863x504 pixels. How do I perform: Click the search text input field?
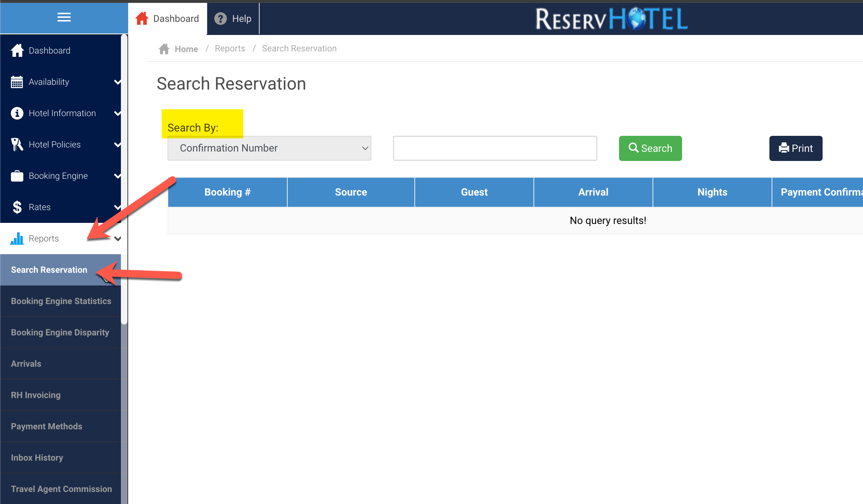pyautogui.click(x=495, y=148)
